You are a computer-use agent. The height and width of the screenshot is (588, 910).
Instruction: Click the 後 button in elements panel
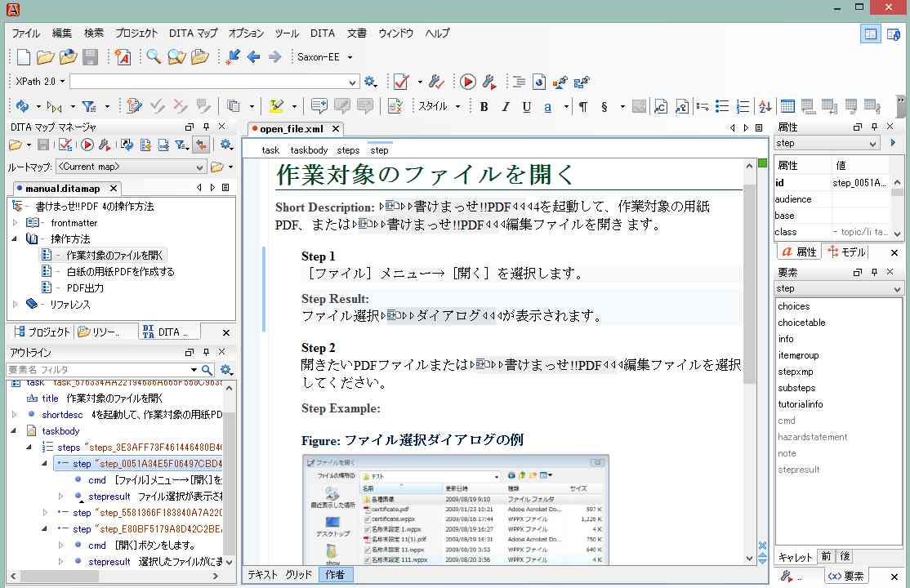845,556
